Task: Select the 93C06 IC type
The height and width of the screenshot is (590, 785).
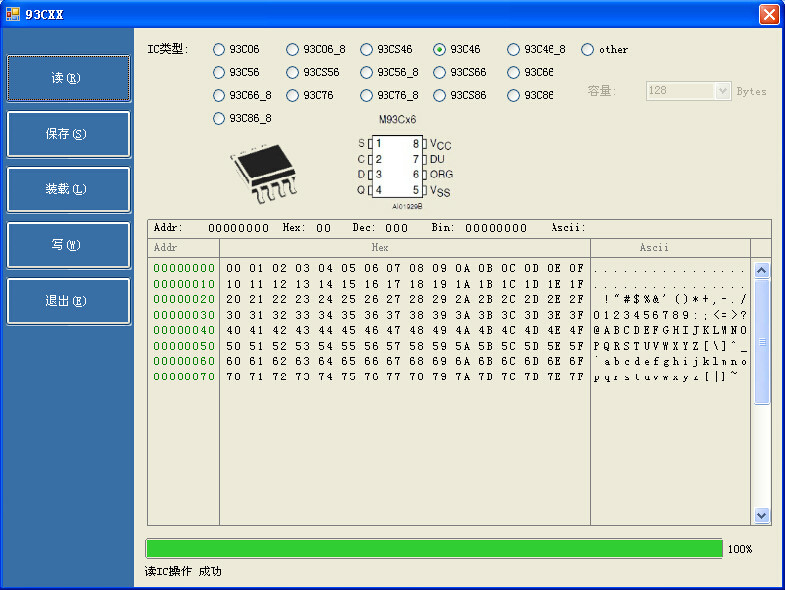Action: click(236, 49)
